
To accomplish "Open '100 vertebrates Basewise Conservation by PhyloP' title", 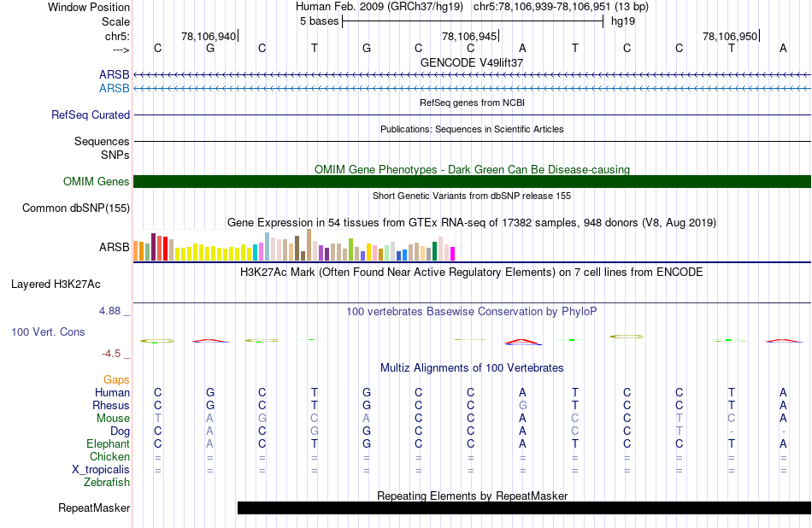I will [x=472, y=312].
